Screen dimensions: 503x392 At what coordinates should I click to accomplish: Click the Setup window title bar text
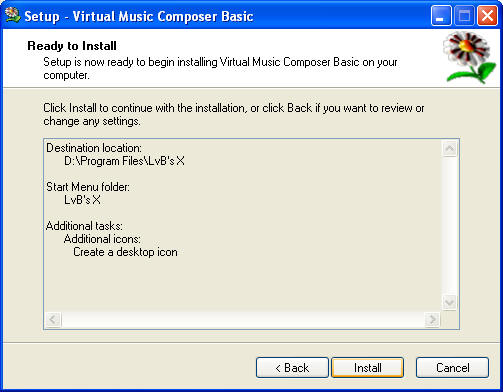point(139,16)
